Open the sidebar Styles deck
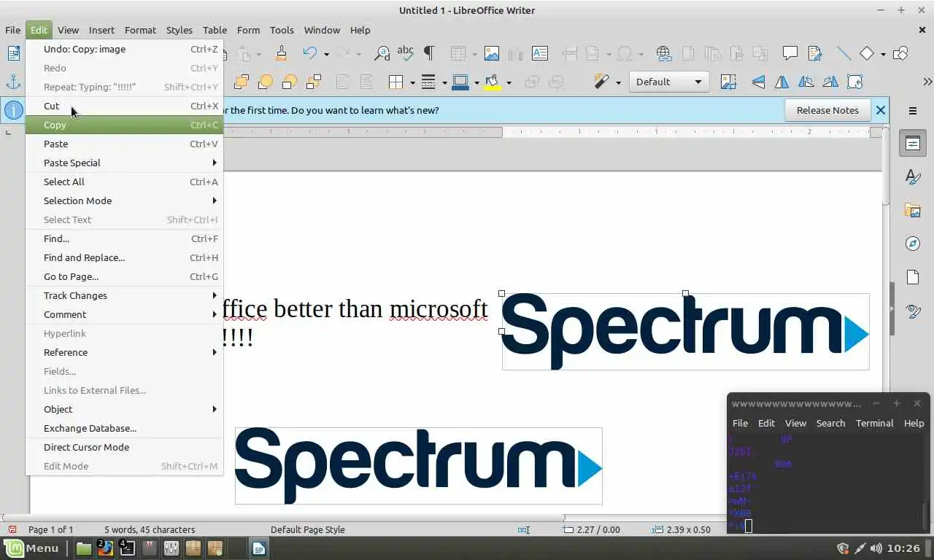The image size is (934, 560). tap(913, 176)
